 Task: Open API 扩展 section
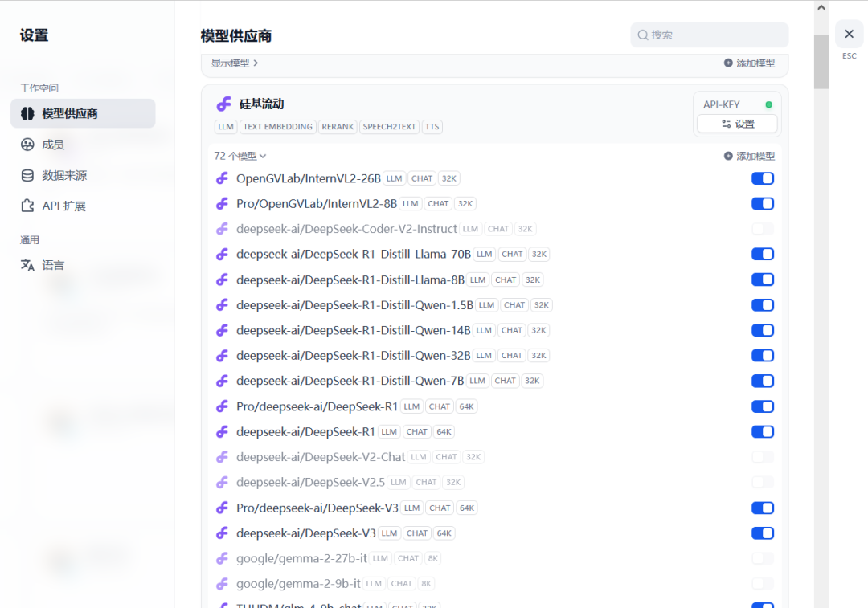(x=83, y=206)
